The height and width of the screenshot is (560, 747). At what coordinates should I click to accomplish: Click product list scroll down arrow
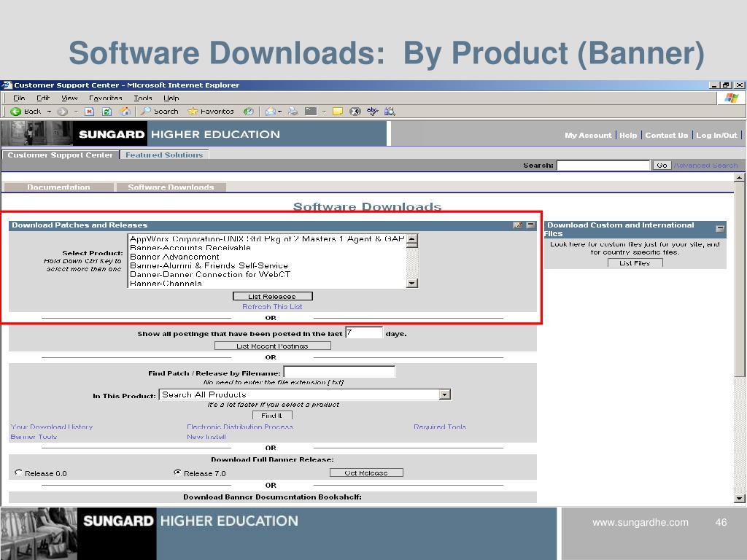[412, 283]
